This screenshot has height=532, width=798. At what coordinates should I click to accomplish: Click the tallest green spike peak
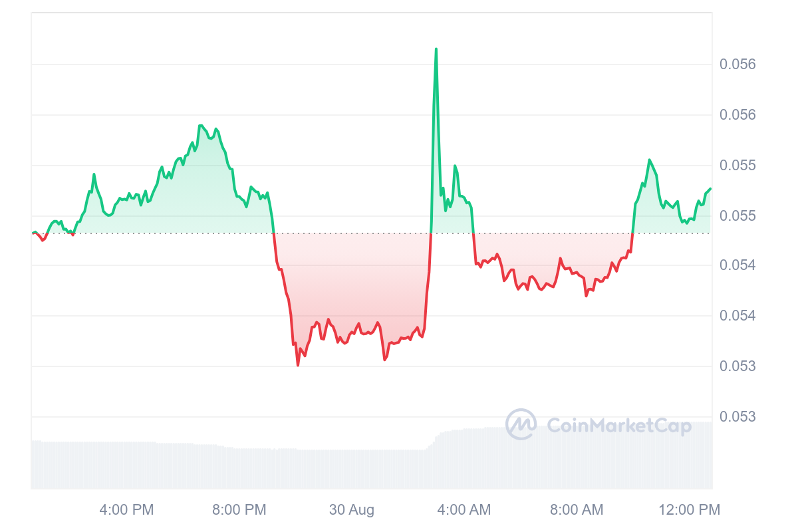(x=436, y=49)
